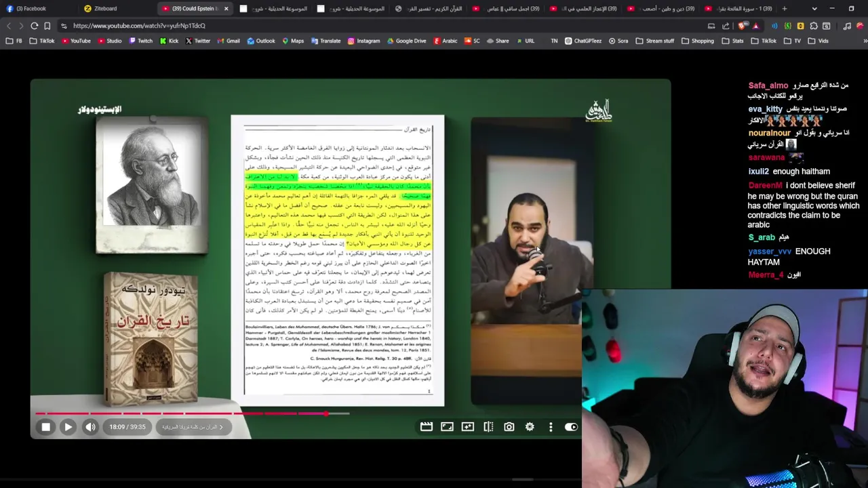The width and height of the screenshot is (868, 488).
Task: Click the yellow extension icon in toolbar
Action: 801,26
